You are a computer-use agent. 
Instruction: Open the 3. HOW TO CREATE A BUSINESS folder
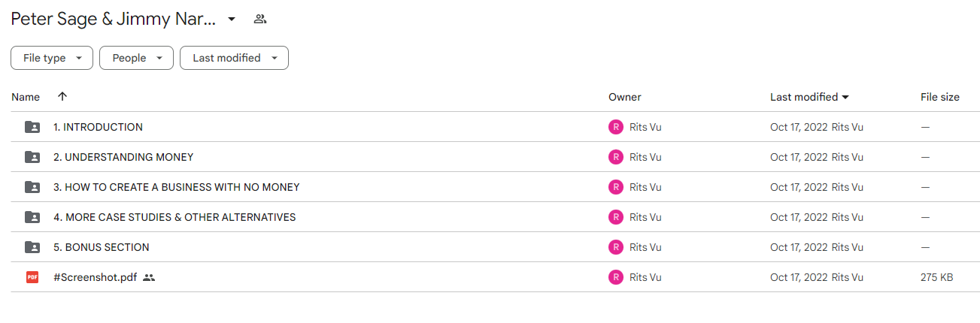(177, 187)
